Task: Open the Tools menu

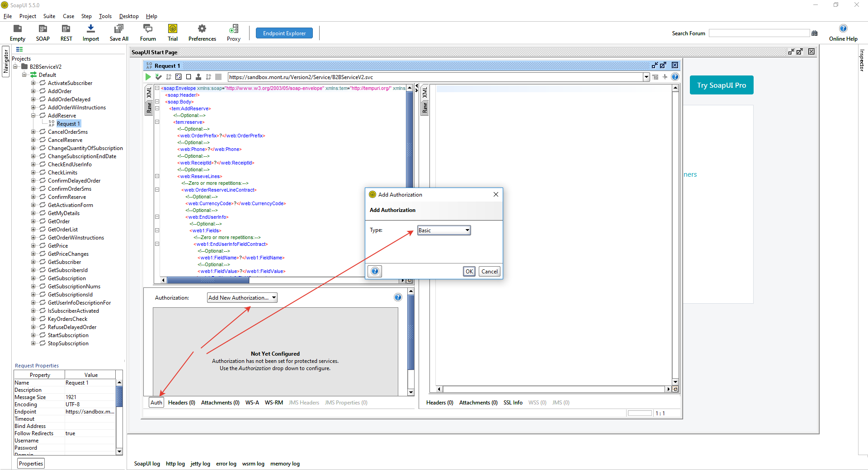Action: tap(105, 16)
